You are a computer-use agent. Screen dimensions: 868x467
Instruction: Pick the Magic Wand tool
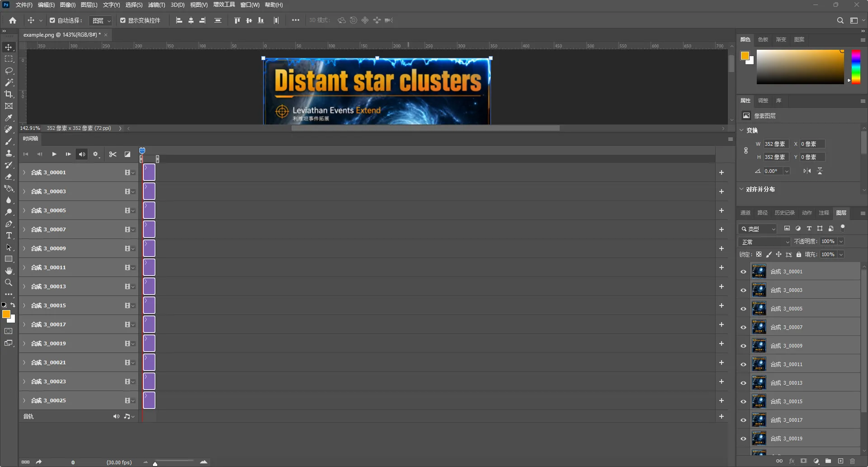click(x=9, y=82)
